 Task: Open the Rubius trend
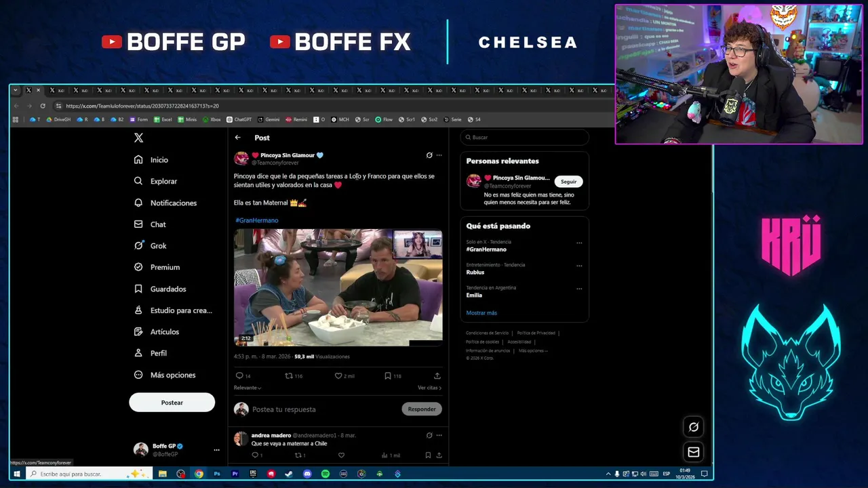[475, 272]
